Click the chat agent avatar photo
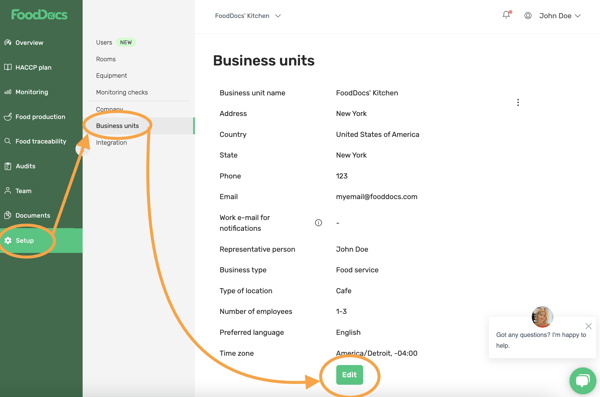 coord(542,317)
